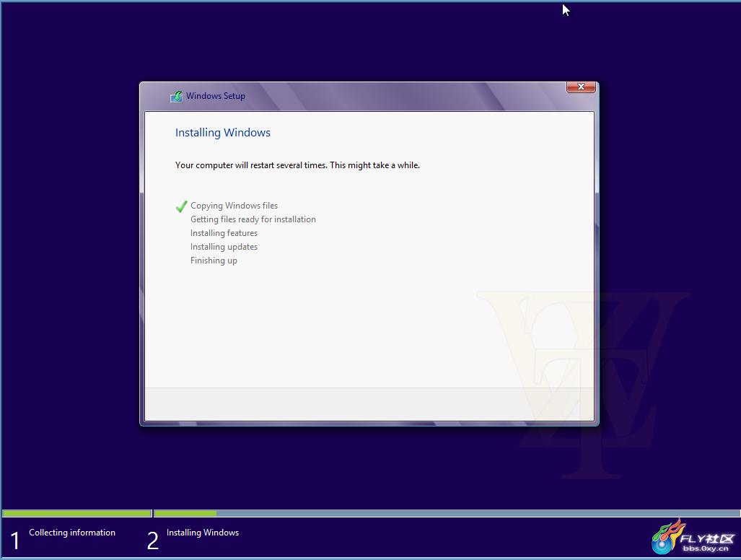This screenshot has height=560, width=741.
Task: Click the Collecting information progress bar
Action: coord(76,513)
